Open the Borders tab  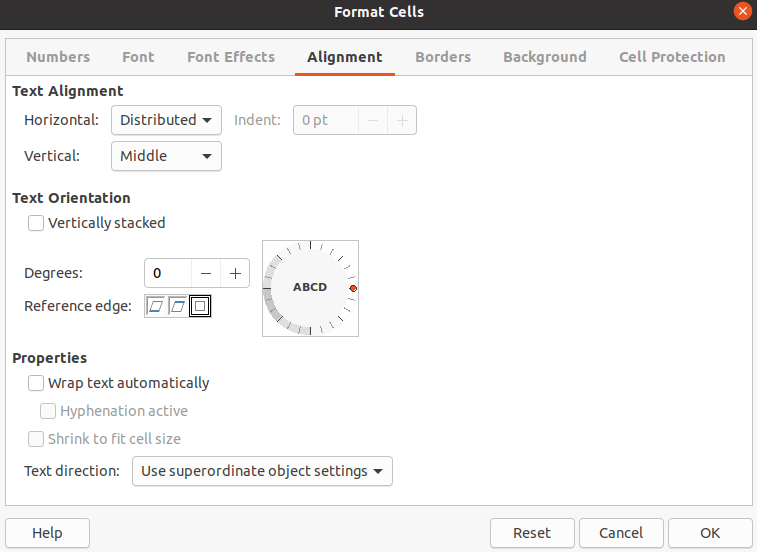[x=443, y=57]
